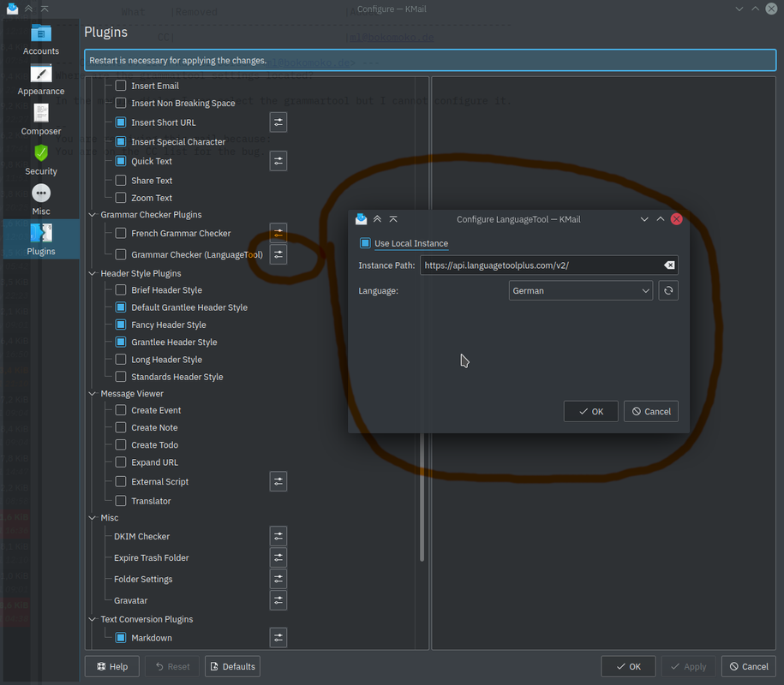Configure the Quick Text plugin
This screenshot has width=784, height=685.
pos(278,161)
